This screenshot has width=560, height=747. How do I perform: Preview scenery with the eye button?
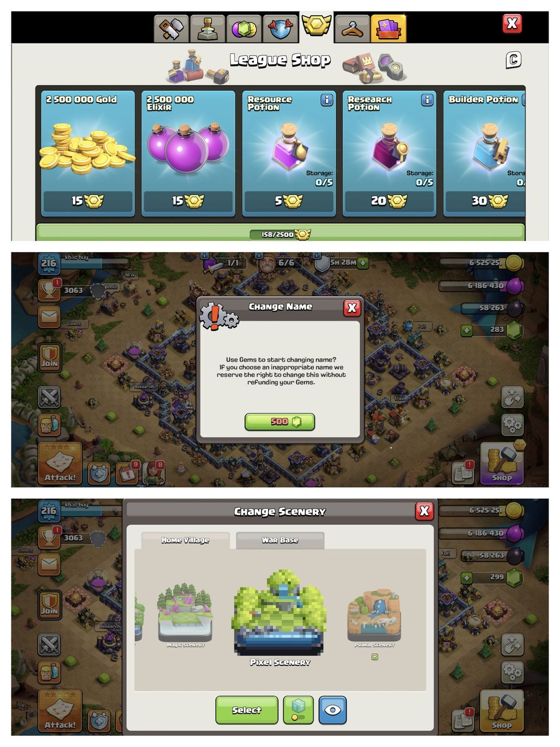point(332,710)
